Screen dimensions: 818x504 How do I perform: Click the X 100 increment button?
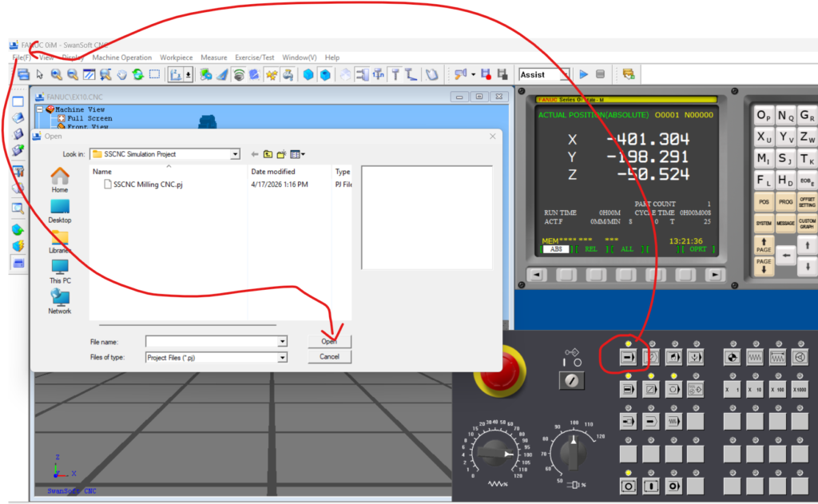pyautogui.click(x=776, y=390)
